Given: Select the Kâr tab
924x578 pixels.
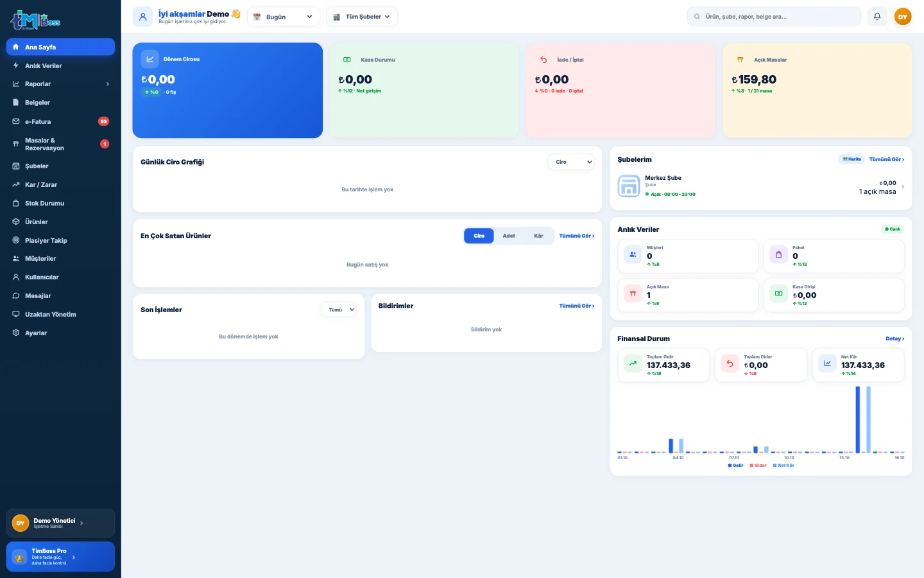Looking at the screenshot, I should [539, 236].
